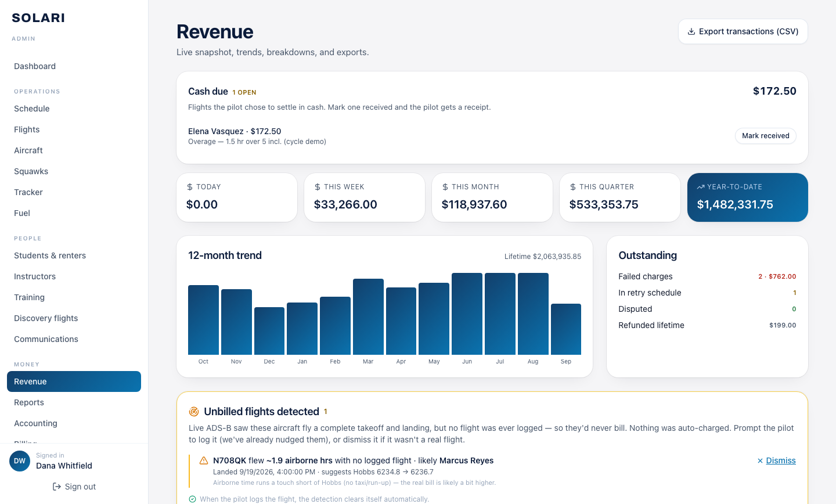Open the Flights section
This screenshot has width=836, height=504.
click(x=74, y=129)
